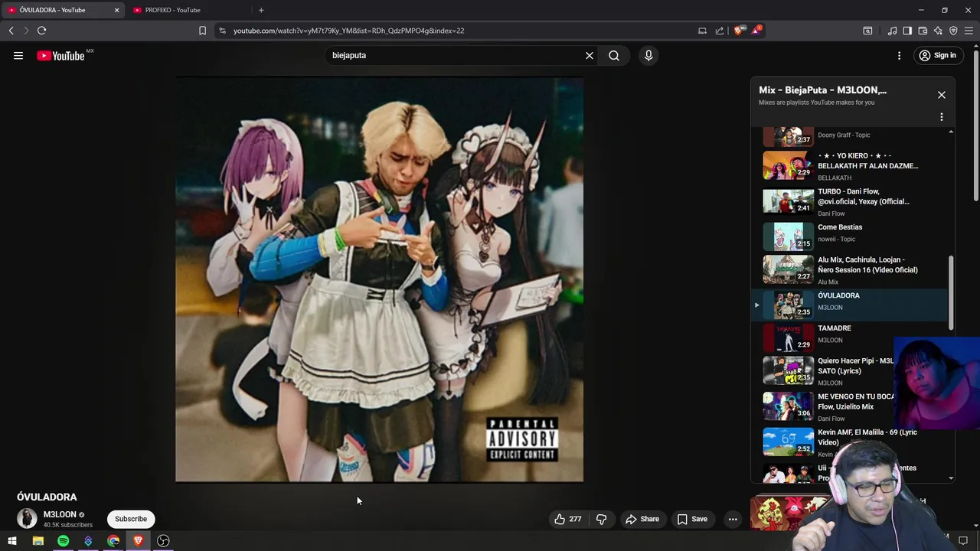The image size is (980, 551).
Task: Like the ÓVULADORA video
Action: pyautogui.click(x=568, y=519)
